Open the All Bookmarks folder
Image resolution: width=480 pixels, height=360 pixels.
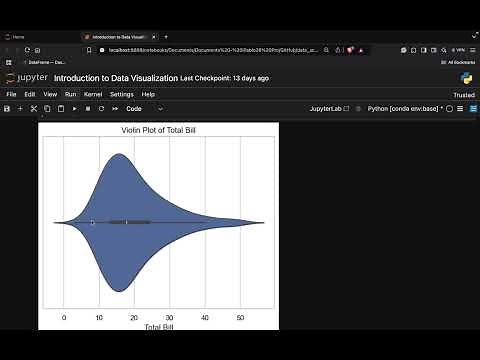tap(458, 62)
